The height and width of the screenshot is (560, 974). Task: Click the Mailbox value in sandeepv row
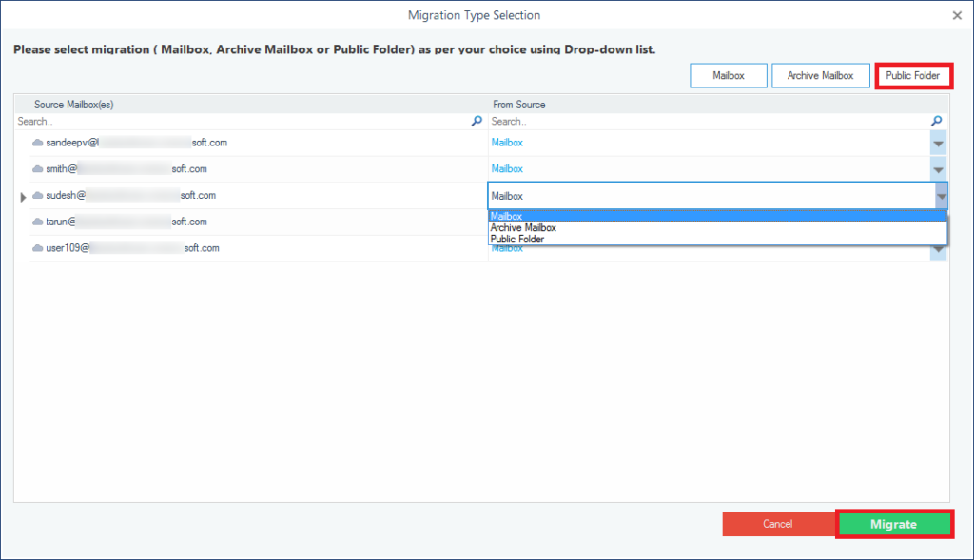click(507, 143)
